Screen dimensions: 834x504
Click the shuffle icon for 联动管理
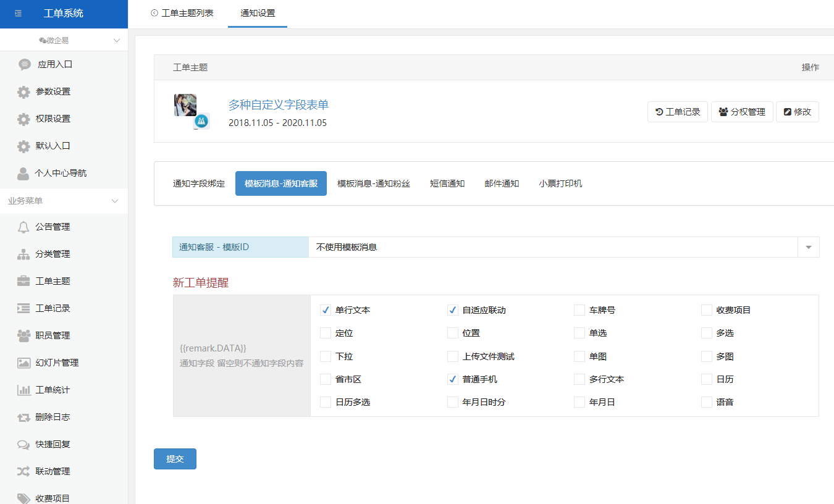pos(23,471)
